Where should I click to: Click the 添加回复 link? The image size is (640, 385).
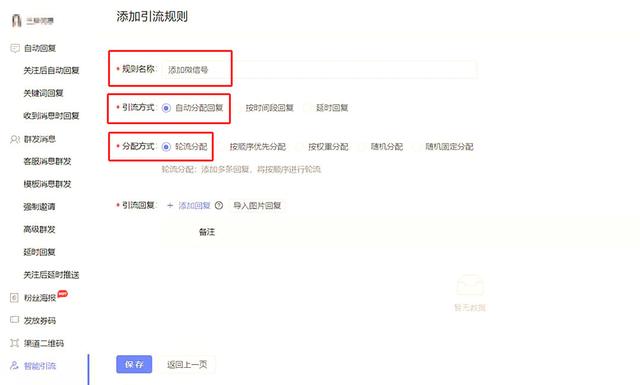click(x=194, y=205)
